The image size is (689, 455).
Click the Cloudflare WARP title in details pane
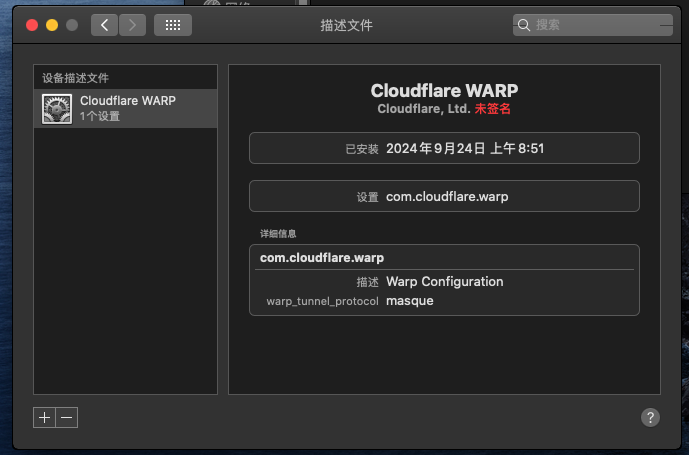coord(444,90)
